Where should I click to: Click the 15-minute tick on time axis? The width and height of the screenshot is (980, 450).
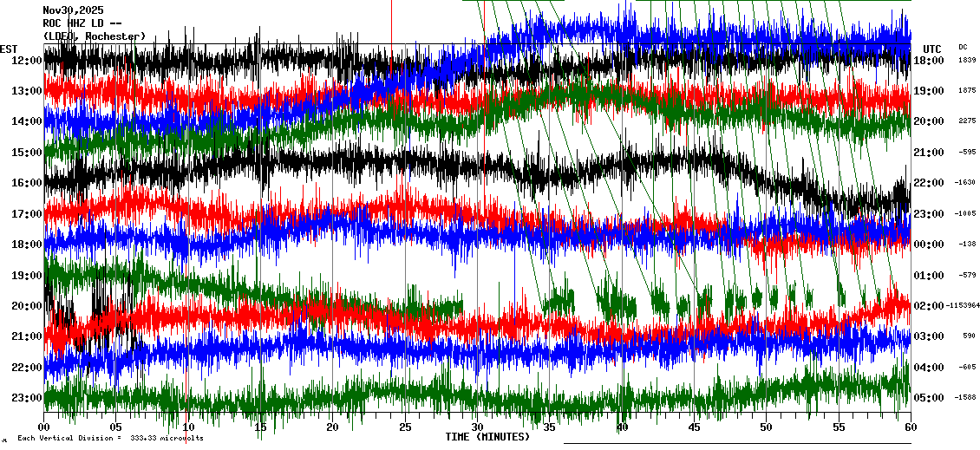coord(260,427)
